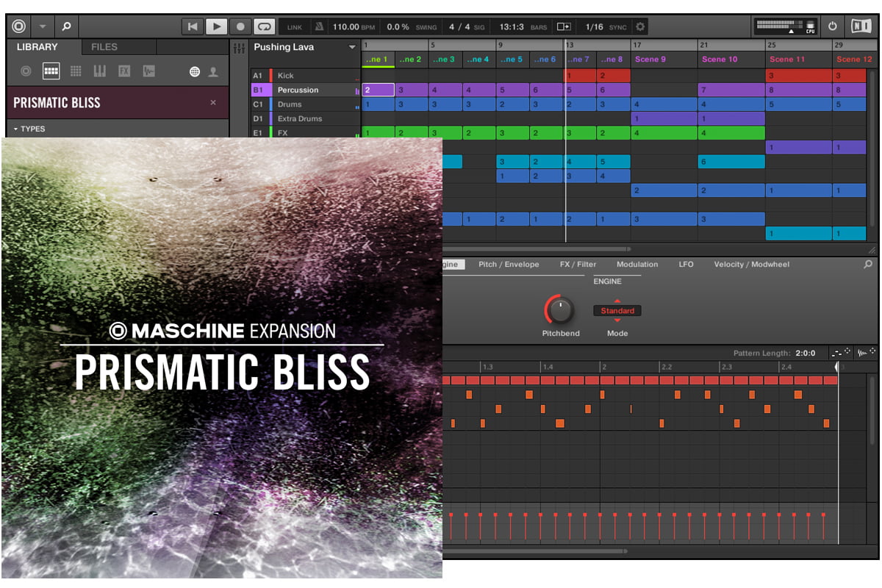Image resolution: width=882 pixels, height=588 pixels.
Task: Open the Velocity / Modwheel parameter page
Action: [751, 264]
